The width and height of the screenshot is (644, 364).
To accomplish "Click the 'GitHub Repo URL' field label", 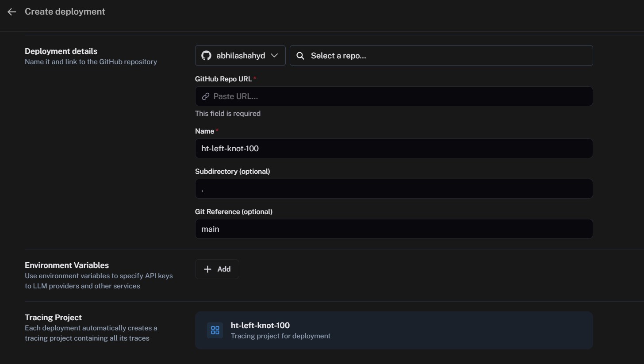I will (223, 79).
